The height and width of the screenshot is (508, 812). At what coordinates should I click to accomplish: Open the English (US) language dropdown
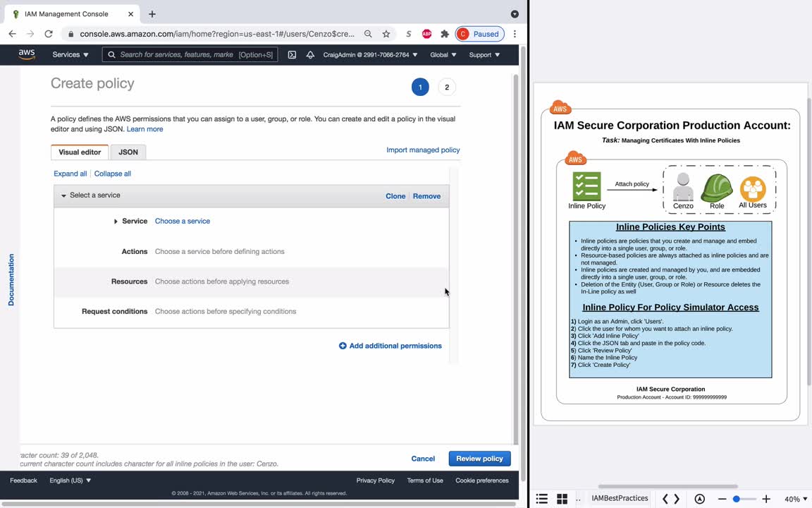tap(70, 480)
